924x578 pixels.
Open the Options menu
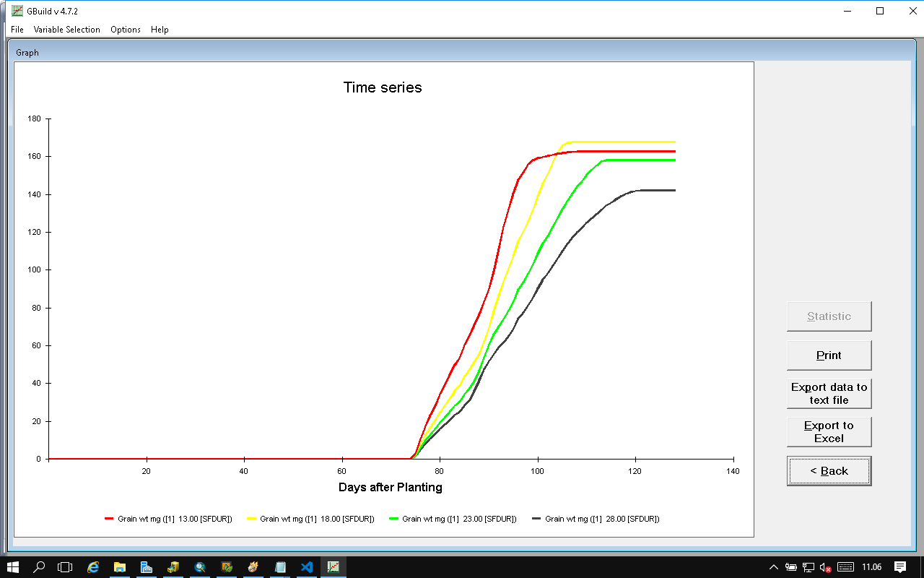coord(126,30)
